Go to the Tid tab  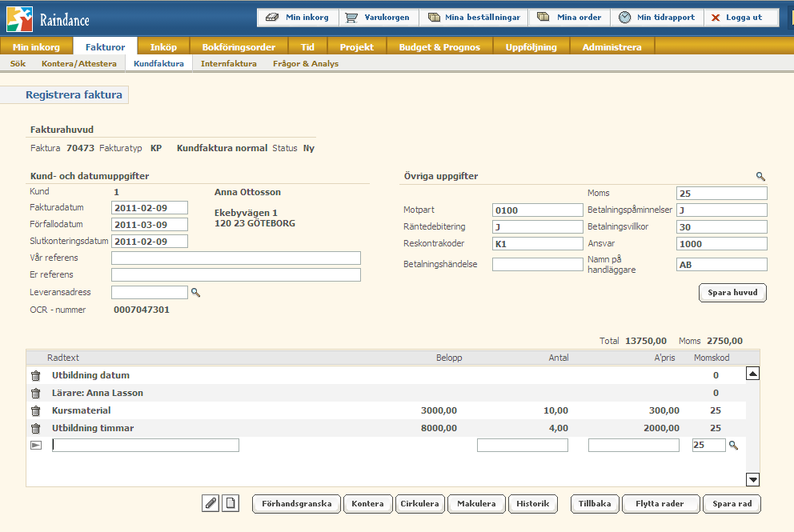coord(307,47)
